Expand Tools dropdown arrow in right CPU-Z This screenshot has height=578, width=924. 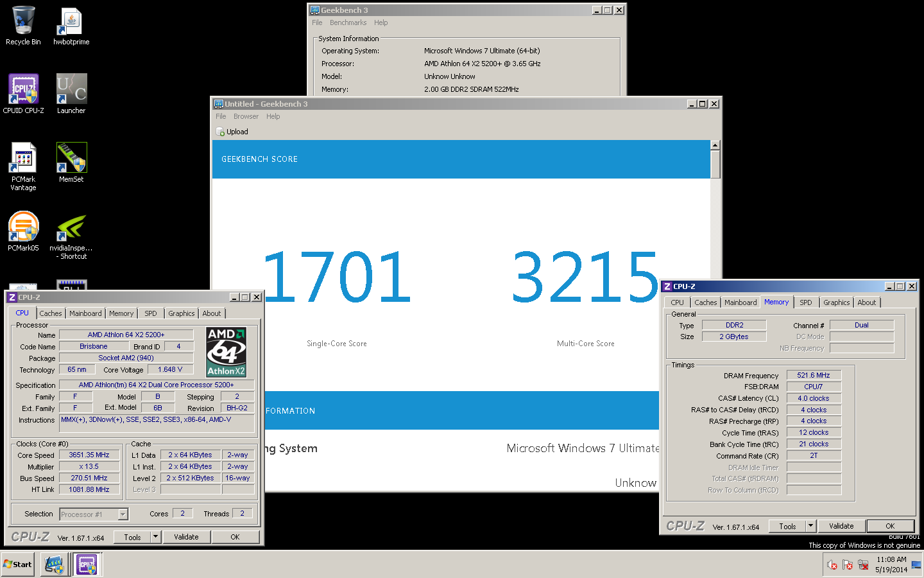(x=810, y=527)
